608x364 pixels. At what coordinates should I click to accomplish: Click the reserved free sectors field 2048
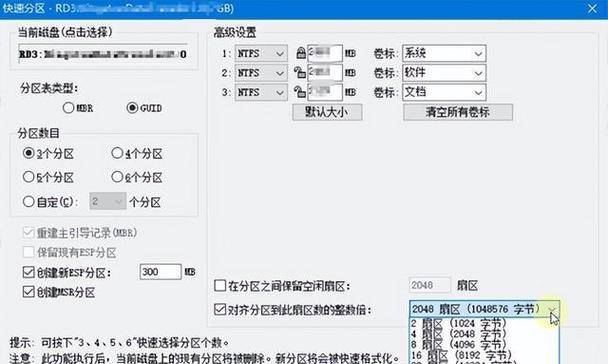pos(430,285)
